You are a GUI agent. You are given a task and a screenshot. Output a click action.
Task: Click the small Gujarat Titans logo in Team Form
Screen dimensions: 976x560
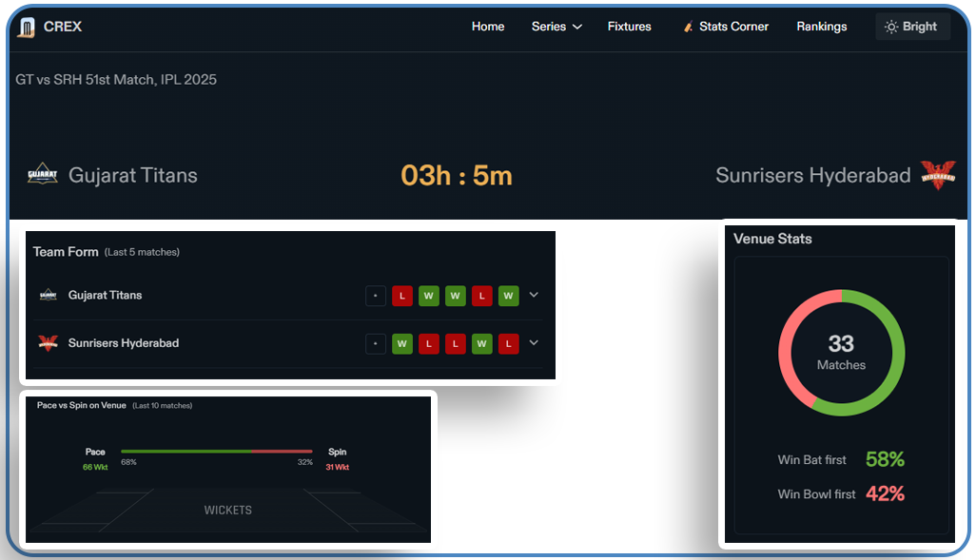coord(49,296)
